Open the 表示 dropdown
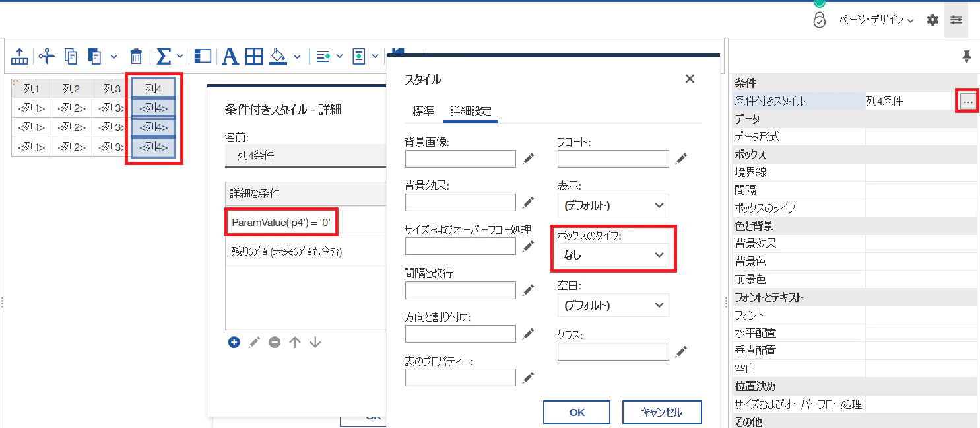The image size is (980, 428). (x=613, y=205)
